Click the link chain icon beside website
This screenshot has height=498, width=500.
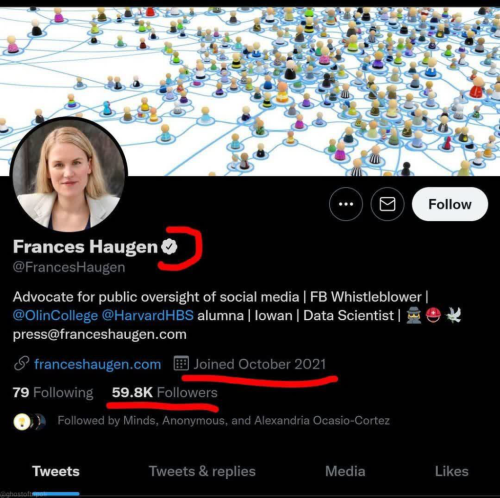pyautogui.click(x=21, y=364)
